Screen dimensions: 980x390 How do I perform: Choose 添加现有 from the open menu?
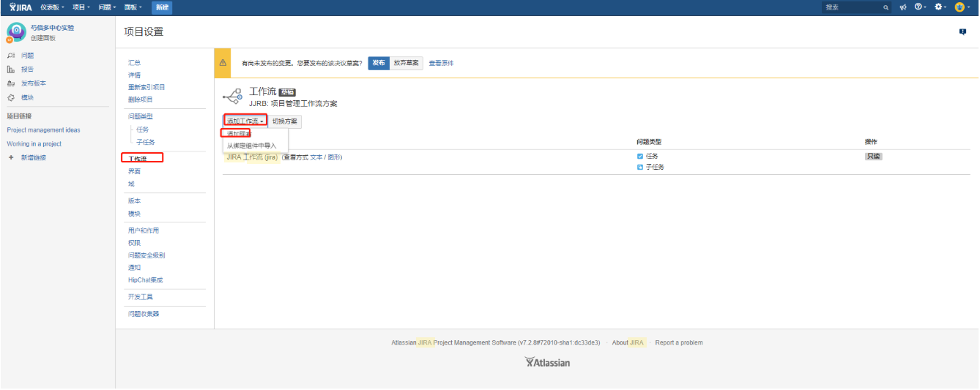(x=239, y=133)
